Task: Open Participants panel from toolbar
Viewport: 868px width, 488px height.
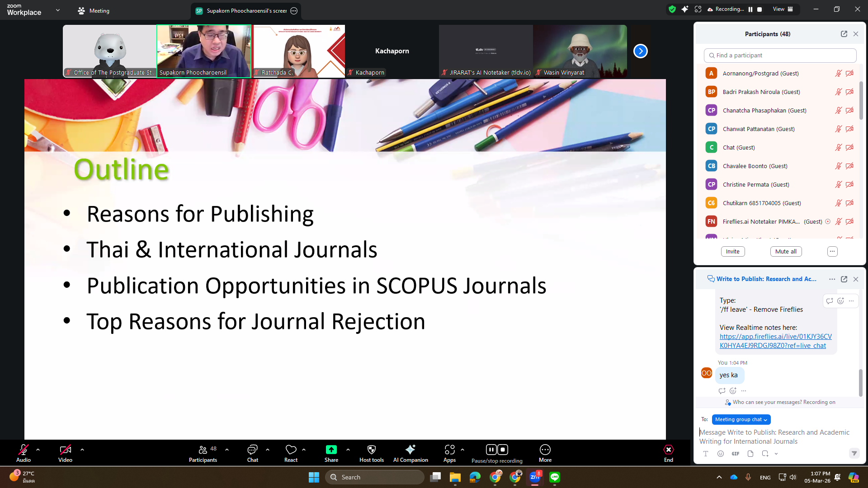Action: (203, 450)
